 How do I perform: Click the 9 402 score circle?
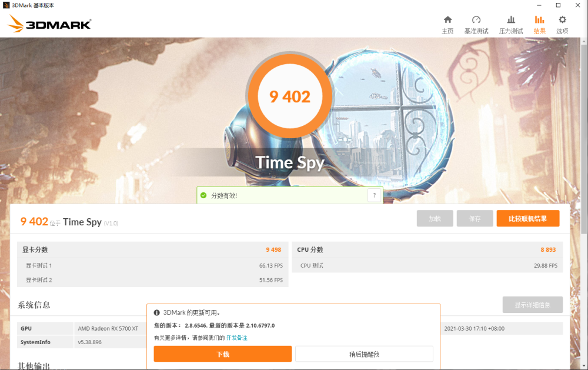point(290,96)
